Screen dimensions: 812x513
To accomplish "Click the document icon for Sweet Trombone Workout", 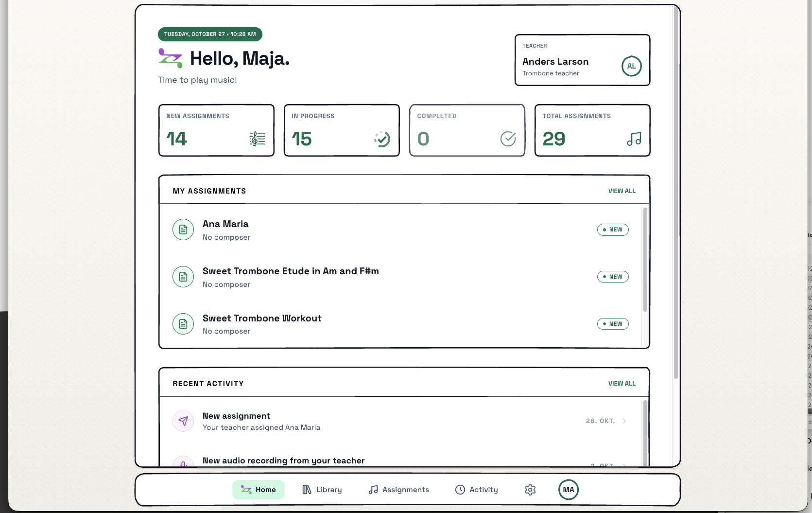I will click(183, 324).
